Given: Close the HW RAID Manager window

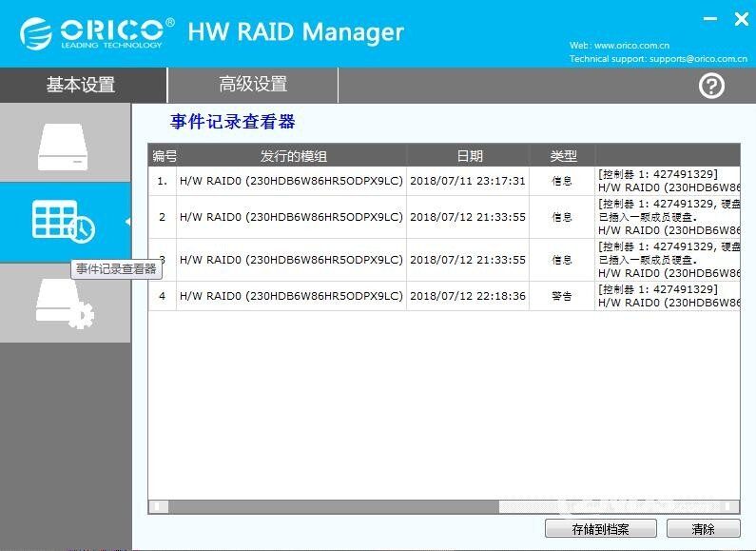Looking at the screenshot, I should pyautogui.click(x=741, y=18).
